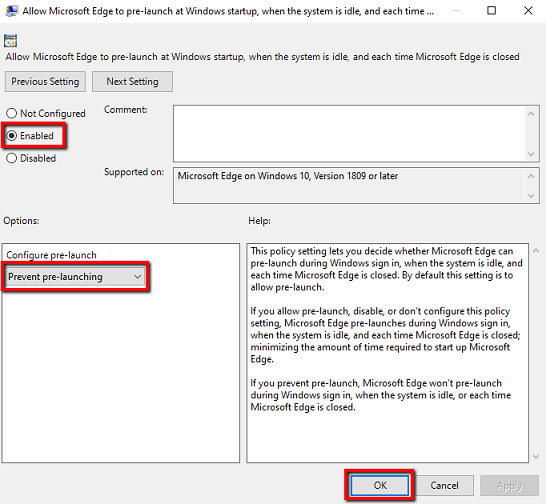The height and width of the screenshot is (504, 546).
Task: Click the 'Options:' label
Action: pos(21,220)
